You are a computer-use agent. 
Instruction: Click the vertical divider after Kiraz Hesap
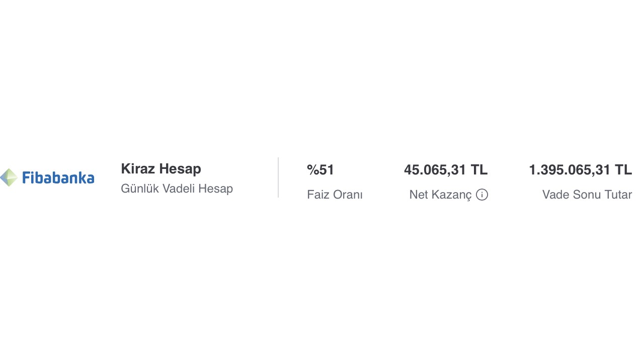(x=278, y=177)
